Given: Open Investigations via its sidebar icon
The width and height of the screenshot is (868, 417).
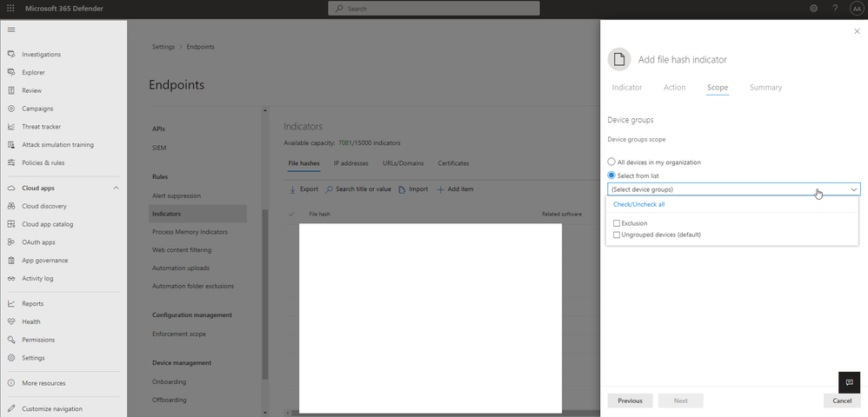Looking at the screenshot, I should point(11,54).
